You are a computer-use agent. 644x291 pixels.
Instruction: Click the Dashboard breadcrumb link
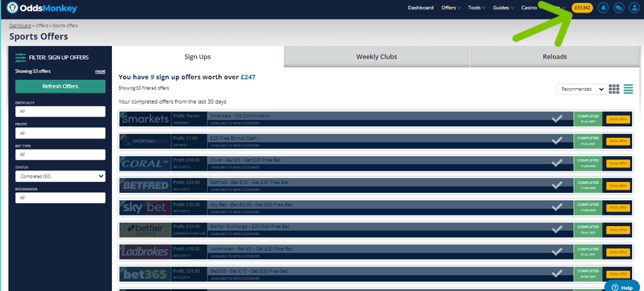20,26
